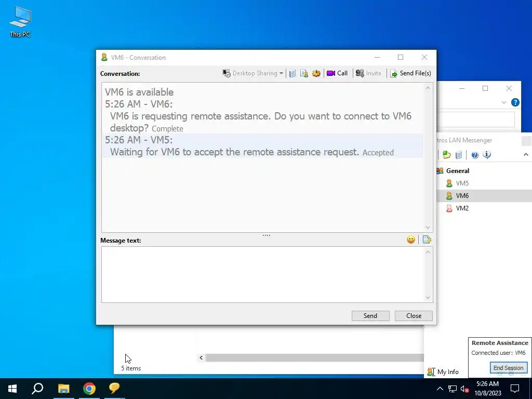The image size is (532, 399).
Task: Click the orange gear icon in Conversation toolbar
Action: pos(316,73)
